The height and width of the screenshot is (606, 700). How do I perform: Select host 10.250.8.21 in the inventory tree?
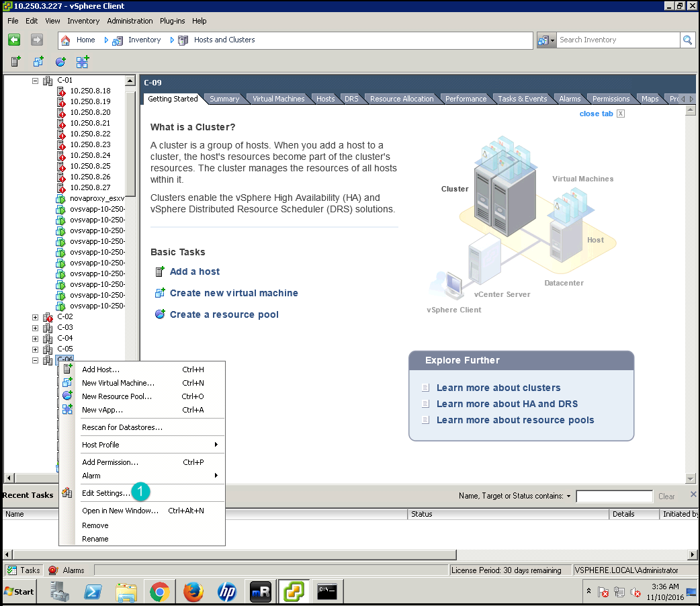[x=90, y=123]
